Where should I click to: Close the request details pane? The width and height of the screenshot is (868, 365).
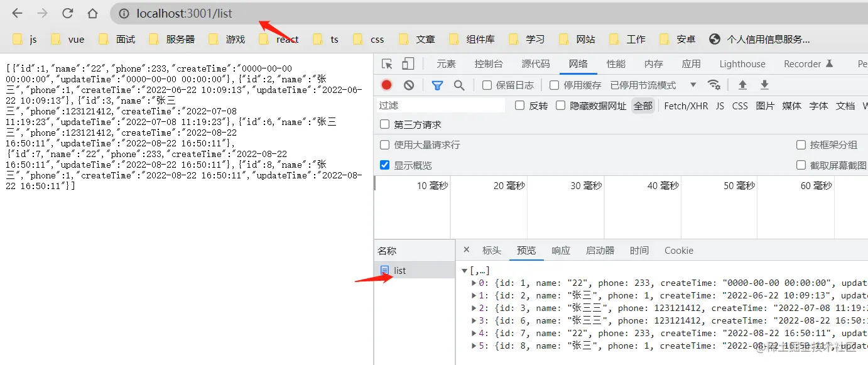[x=467, y=249]
